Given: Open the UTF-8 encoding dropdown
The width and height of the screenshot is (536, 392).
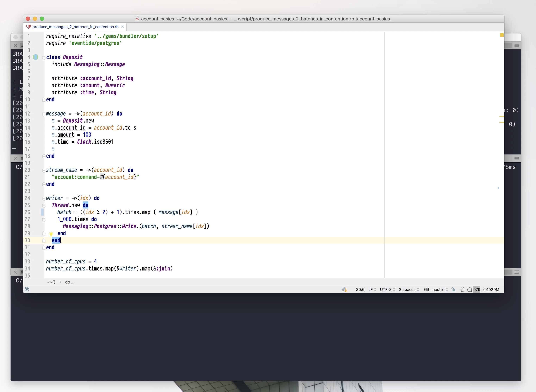Looking at the screenshot, I should coord(387,290).
